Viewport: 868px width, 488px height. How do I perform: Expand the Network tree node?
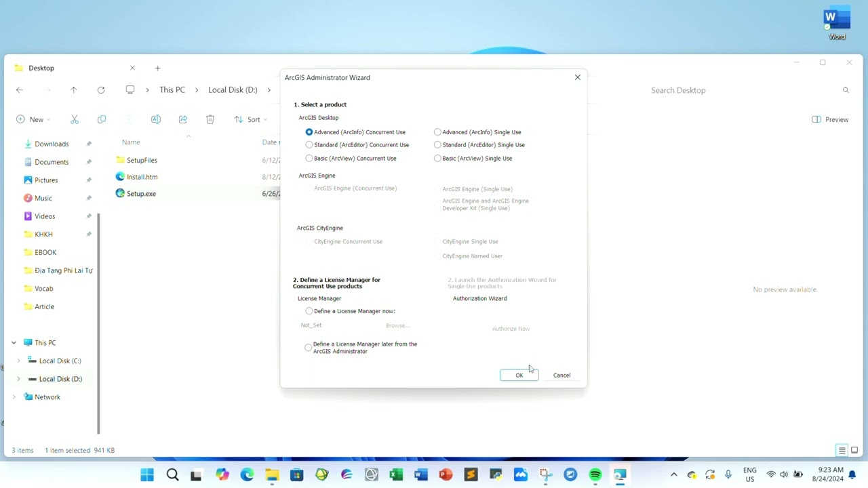pos(14,397)
